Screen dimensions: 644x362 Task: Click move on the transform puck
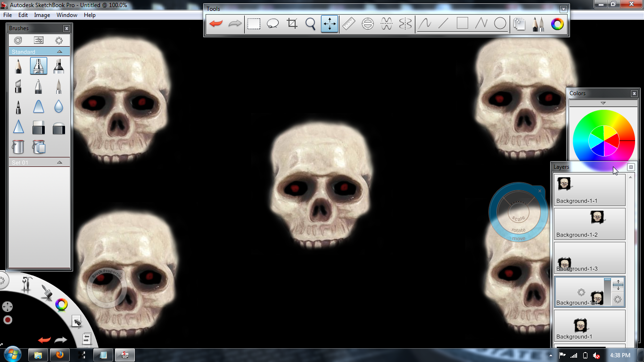[519, 239]
